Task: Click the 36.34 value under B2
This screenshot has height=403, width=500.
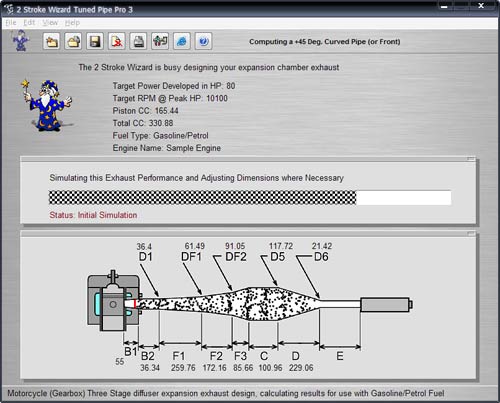Action: pyautogui.click(x=150, y=368)
